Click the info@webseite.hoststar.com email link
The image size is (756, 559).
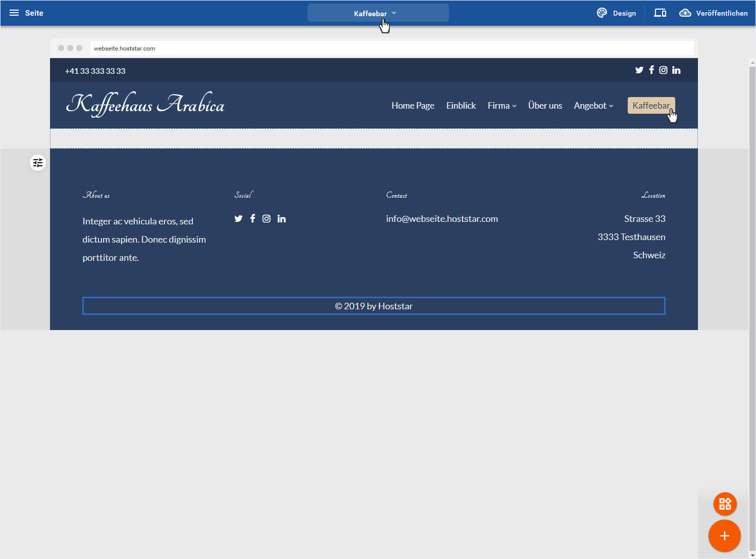[x=442, y=219]
